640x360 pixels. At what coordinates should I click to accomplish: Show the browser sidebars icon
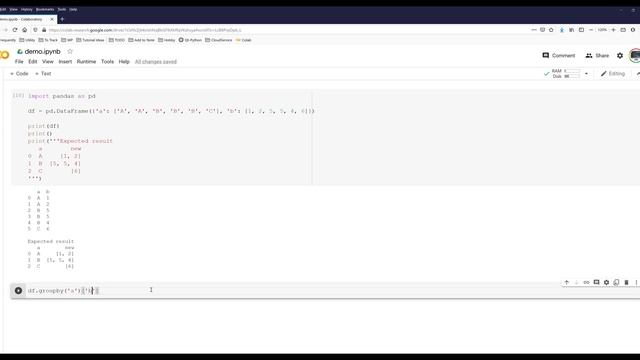pos(581,30)
